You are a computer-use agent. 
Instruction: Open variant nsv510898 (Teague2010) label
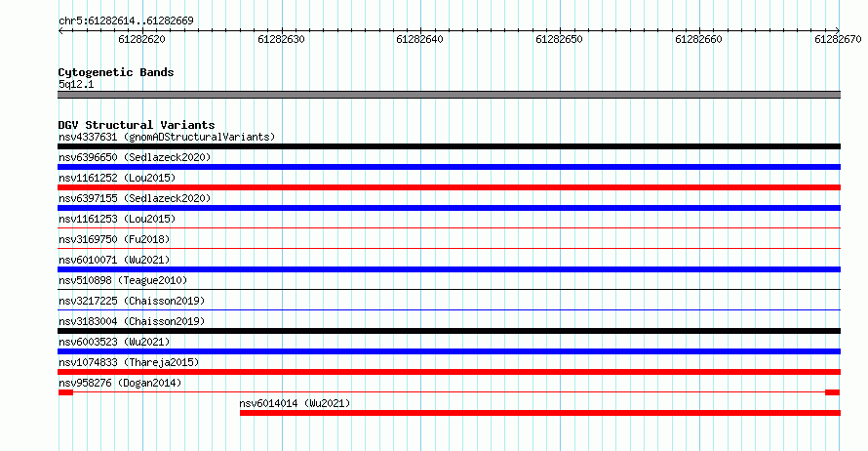[123, 280]
